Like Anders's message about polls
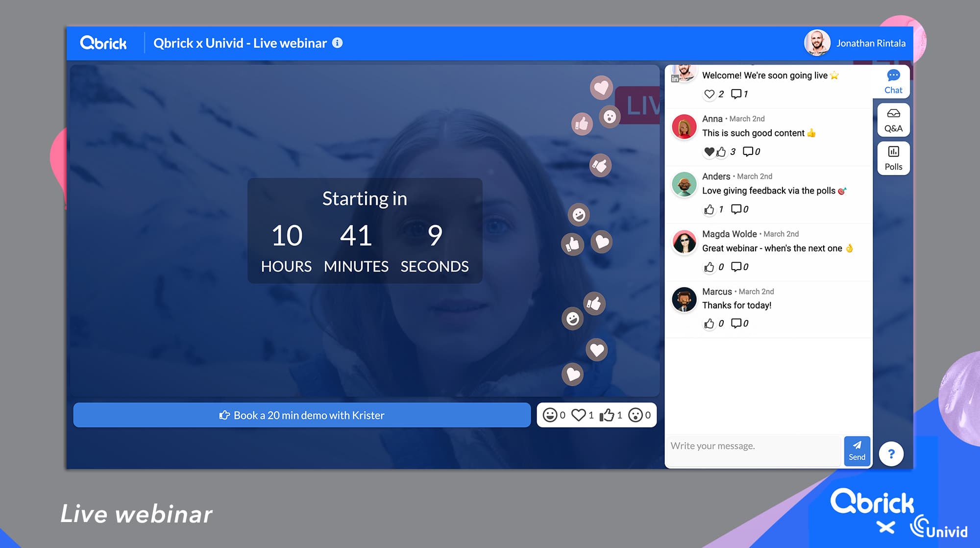The image size is (980, 548). click(709, 210)
